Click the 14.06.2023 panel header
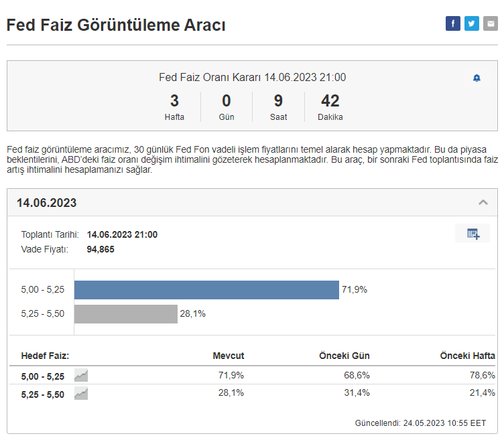 click(x=47, y=203)
